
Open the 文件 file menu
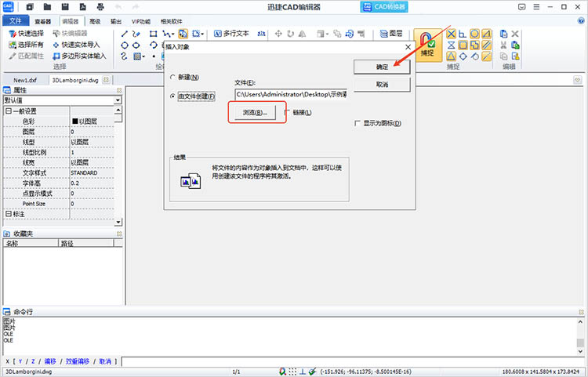pyautogui.click(x=16, y=21)
